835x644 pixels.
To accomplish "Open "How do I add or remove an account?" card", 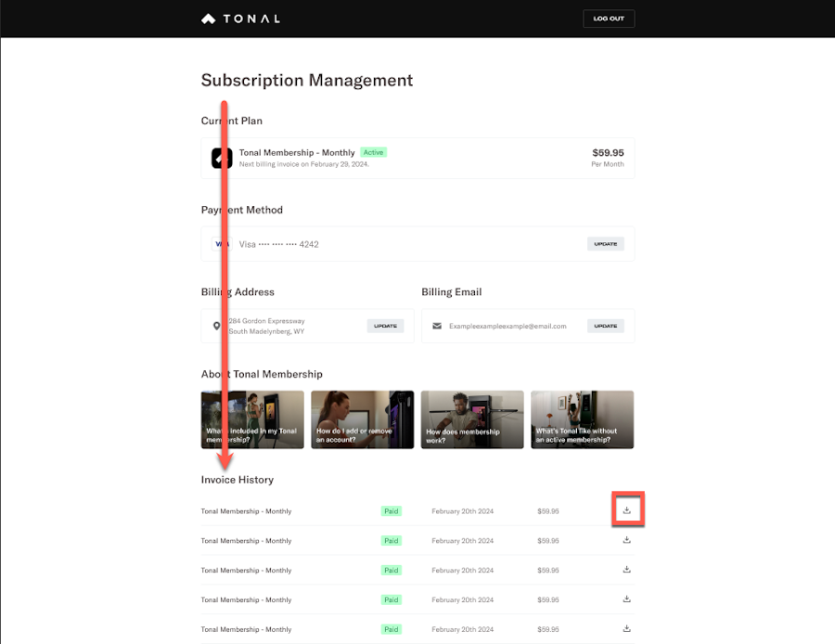I will pos(362,419).
